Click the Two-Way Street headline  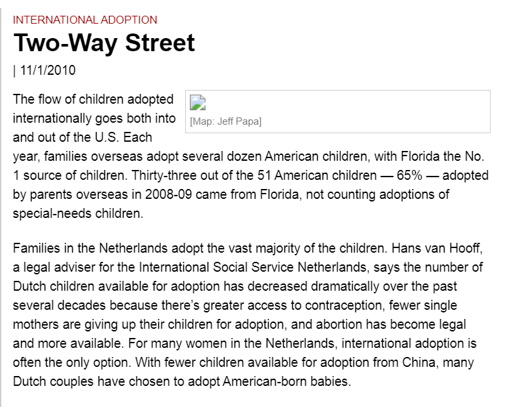[x=104, y=43]
